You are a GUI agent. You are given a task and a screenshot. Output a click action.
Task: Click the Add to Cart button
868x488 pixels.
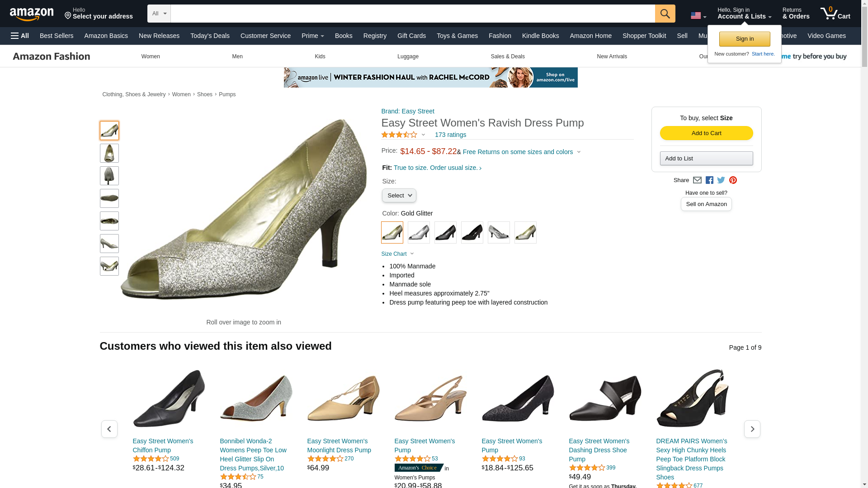706,133
